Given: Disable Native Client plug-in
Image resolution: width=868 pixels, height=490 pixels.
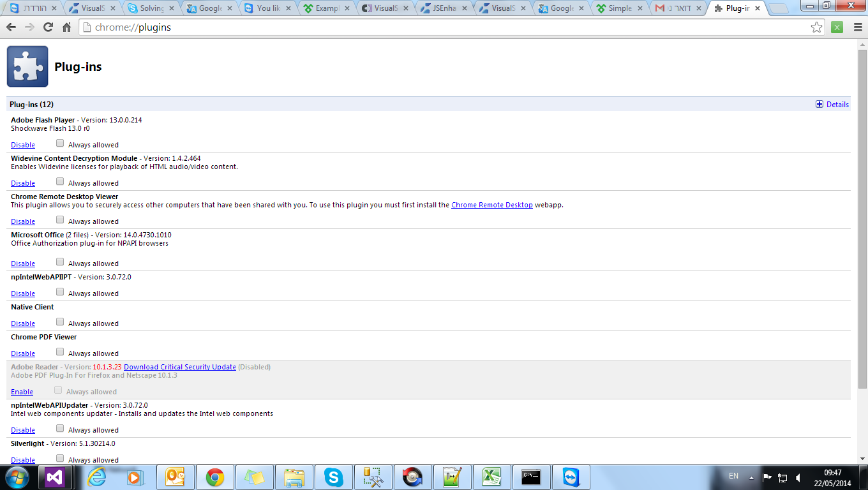Looking at the screenshot, I should click(x=23, y=323).
